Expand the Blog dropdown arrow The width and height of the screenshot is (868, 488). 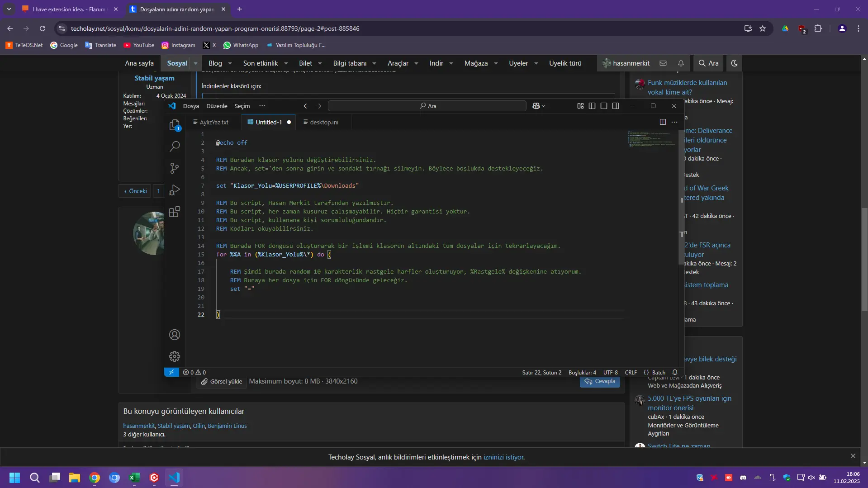pos(230,63)
